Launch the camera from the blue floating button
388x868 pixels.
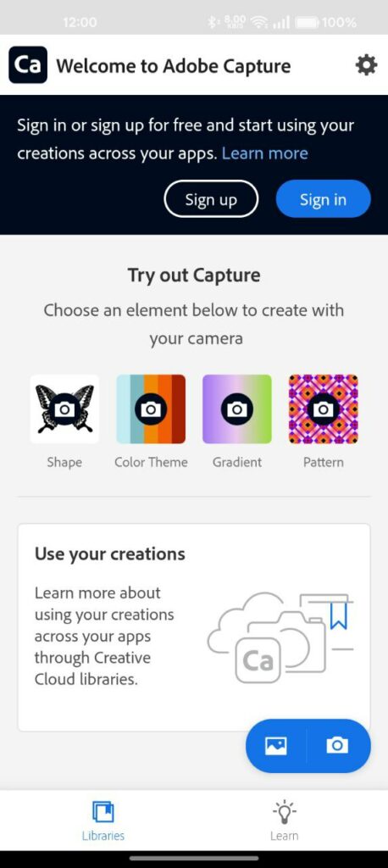pyautogui.click(x=337, y=746)
